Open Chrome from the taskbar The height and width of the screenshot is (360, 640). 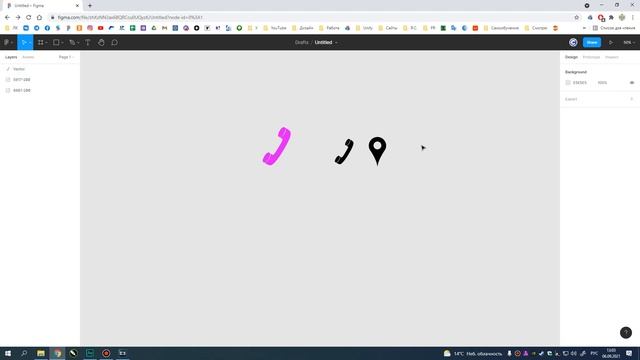click(57, 353)
